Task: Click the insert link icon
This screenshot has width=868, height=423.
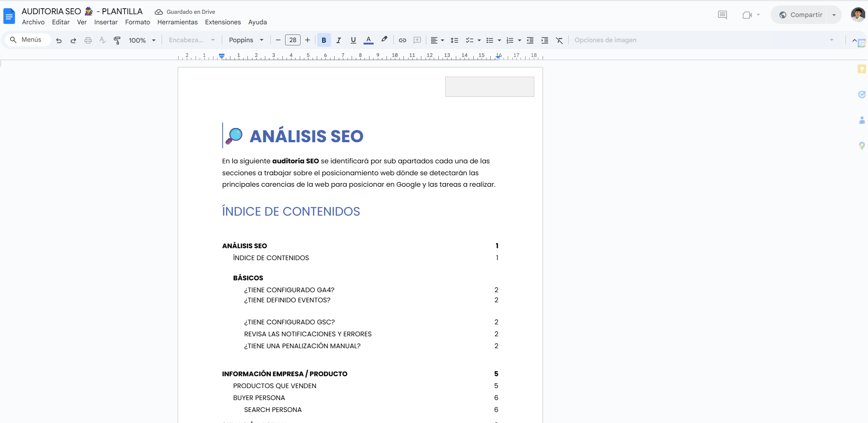Action: tap(402, 40)
